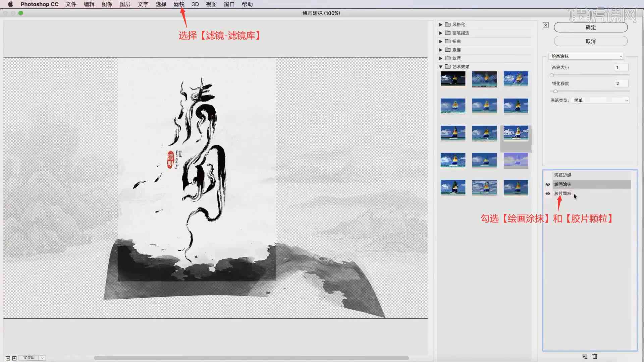Open the 窗口 menu
The width and height of the screenshot is (644, 362).
click(x=229, y=4)
